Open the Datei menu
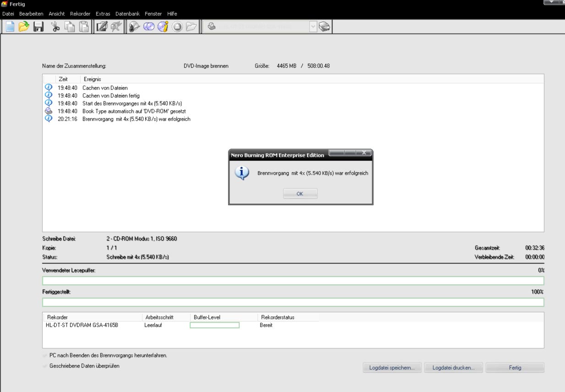This screenshot has height=392, width=565. coord(8,14)
